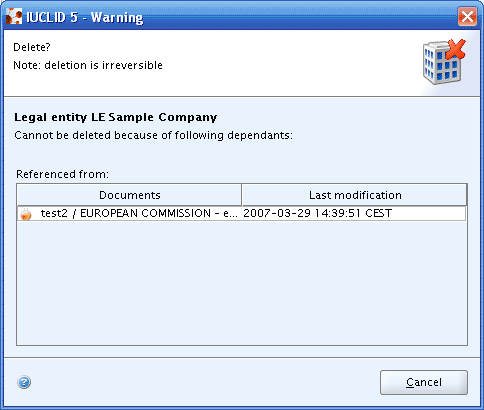Click the red X overlay on building icon
The width and height of the screenshot is (484, 410).
click(456, 49)
